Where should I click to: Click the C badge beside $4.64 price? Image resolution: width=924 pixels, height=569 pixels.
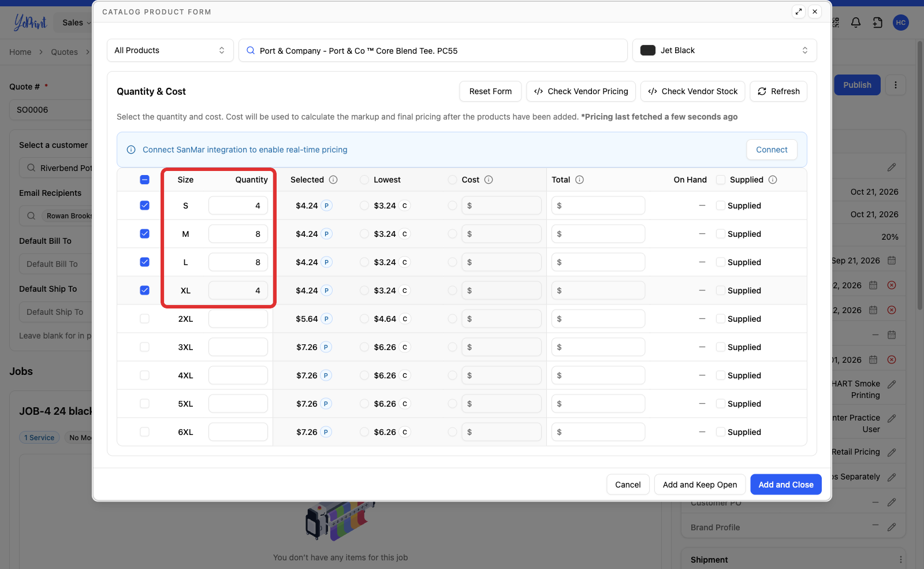[405, 319]
